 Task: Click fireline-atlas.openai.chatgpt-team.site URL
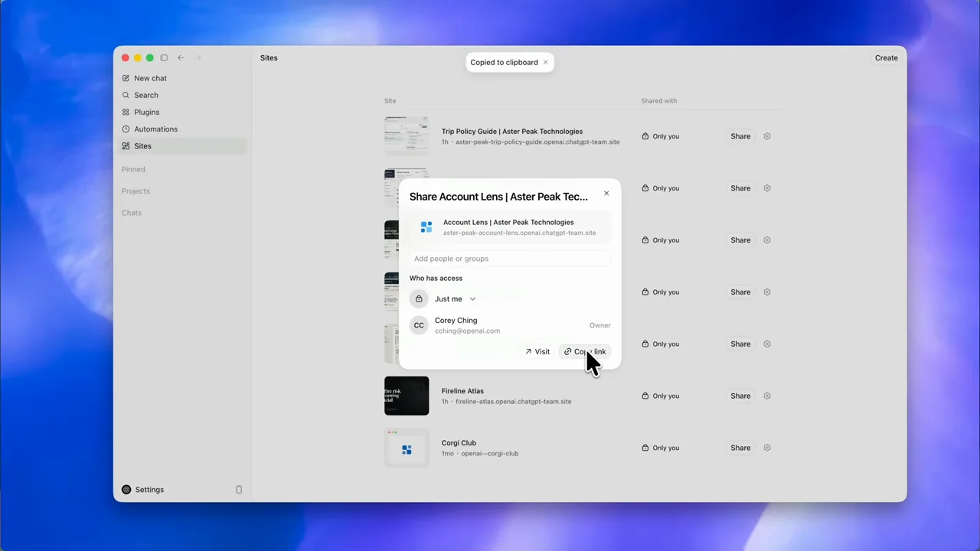513,402
